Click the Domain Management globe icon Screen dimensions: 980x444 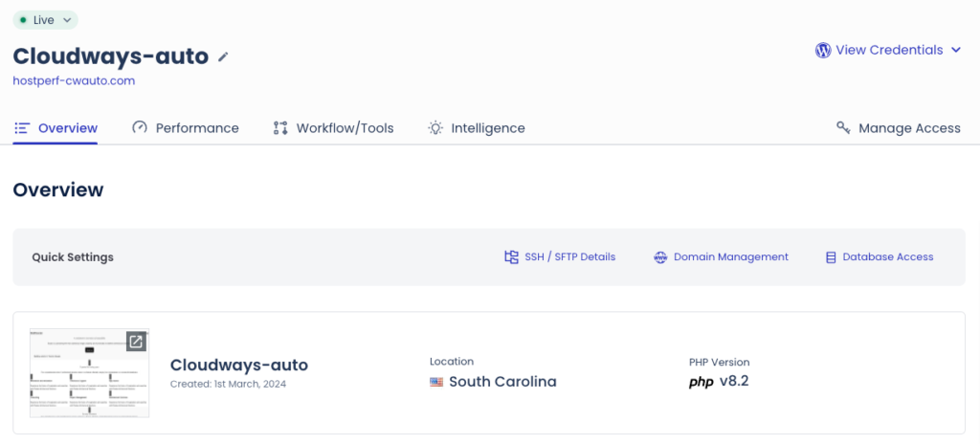(660, 257)
